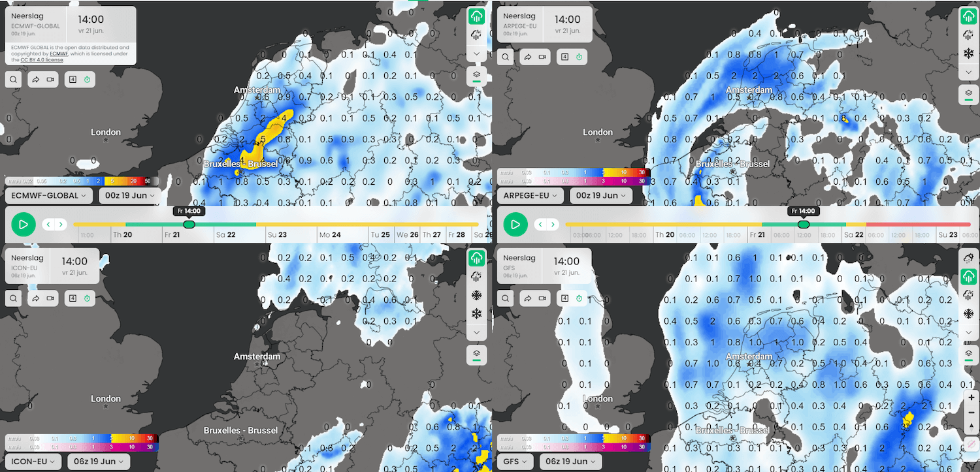Open the 4-map layout icon in ICON-EU panel

pos(73,298)
